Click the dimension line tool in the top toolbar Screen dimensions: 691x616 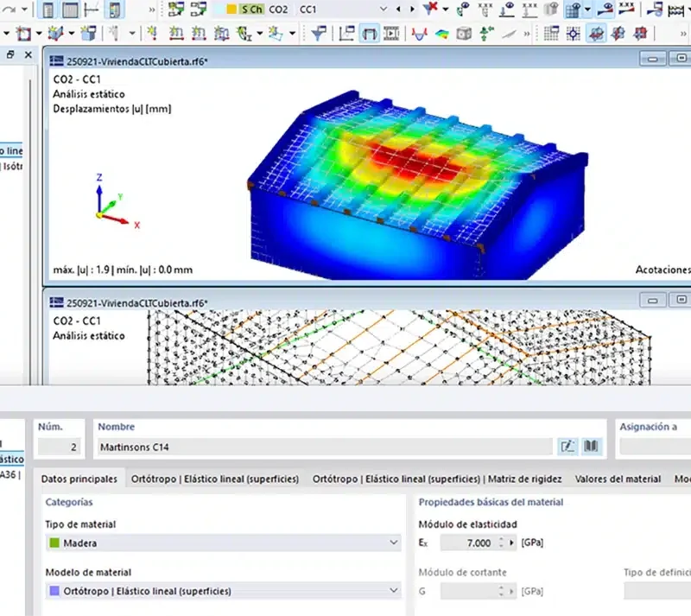point(92,10)
